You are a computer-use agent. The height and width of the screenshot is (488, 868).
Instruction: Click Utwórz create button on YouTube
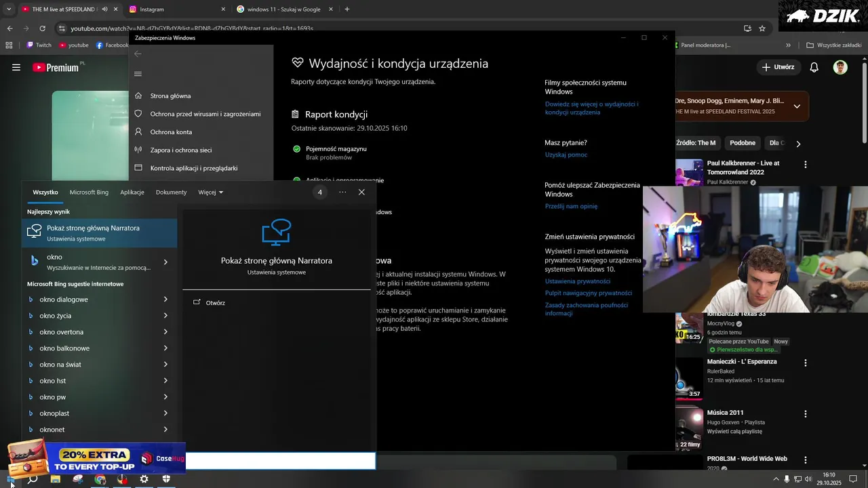pos(778,67)
